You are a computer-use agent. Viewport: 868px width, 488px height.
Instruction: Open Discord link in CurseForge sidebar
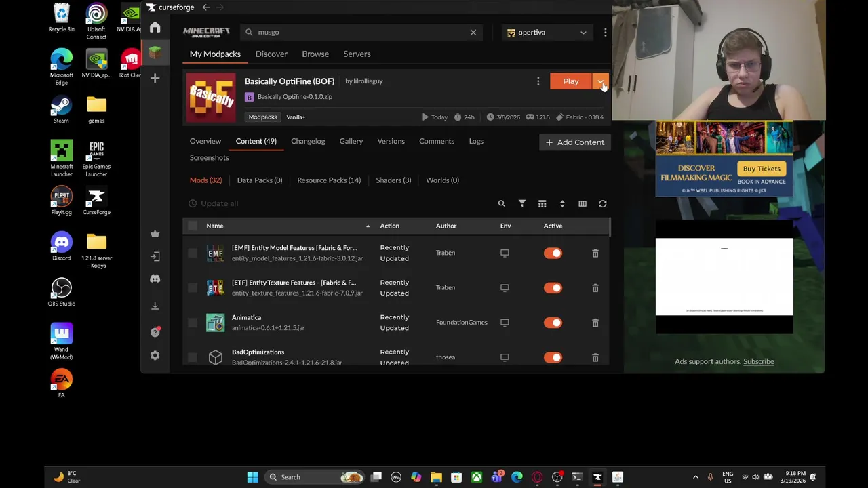[155, 279]
